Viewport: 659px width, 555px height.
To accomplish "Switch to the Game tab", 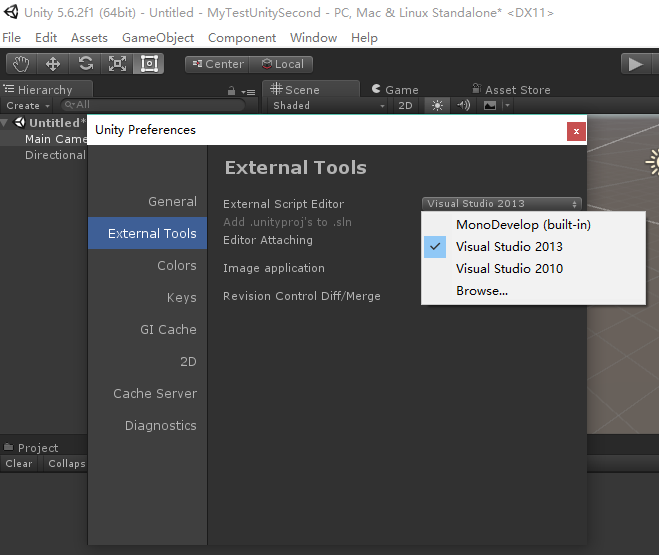I will point(395,90).
